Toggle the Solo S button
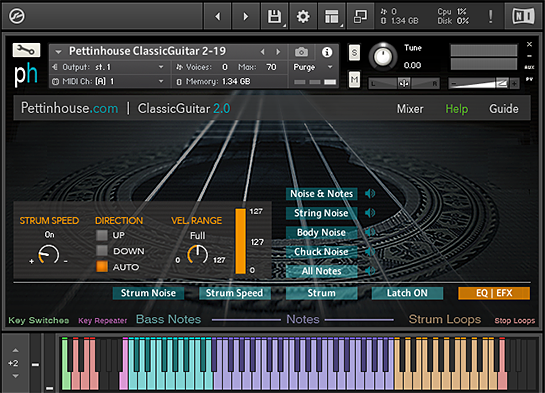 pos(354,52)
